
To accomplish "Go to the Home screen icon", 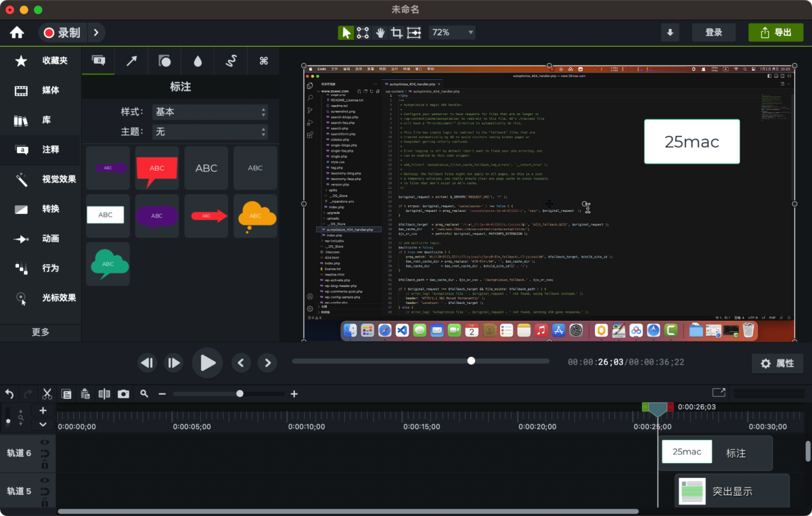I will click(x=17, y=33).
